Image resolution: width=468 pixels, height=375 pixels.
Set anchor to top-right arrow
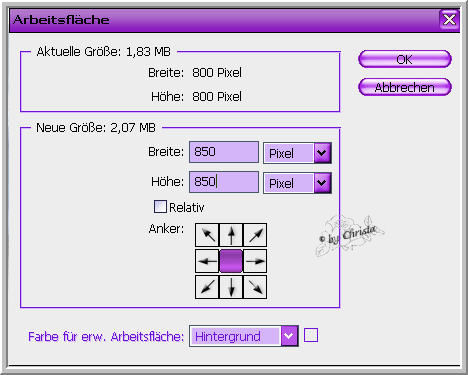coord(255,235)
